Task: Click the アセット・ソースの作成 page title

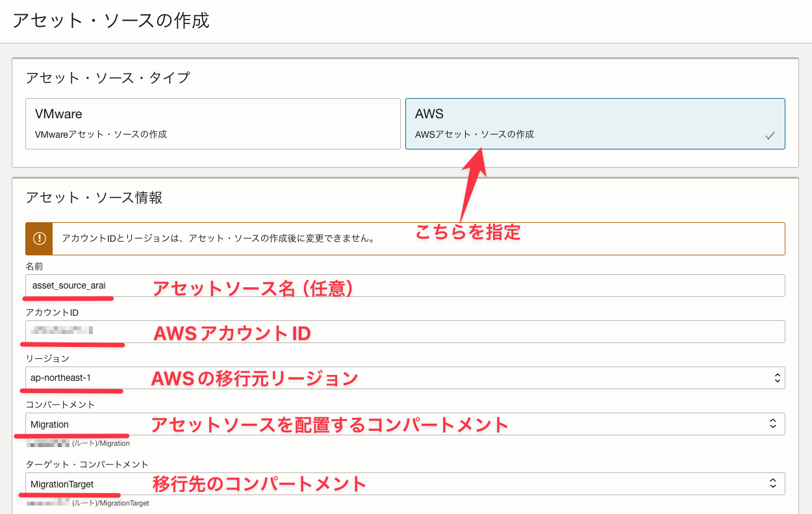Action: click(111, 20)
